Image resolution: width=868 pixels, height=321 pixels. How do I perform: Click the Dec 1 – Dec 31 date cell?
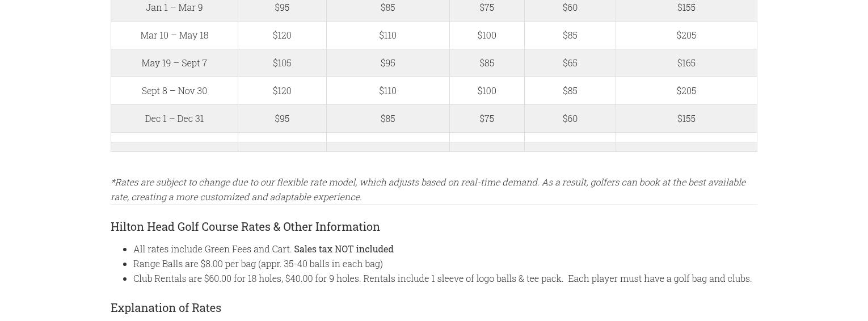click(x=174, y=119)
